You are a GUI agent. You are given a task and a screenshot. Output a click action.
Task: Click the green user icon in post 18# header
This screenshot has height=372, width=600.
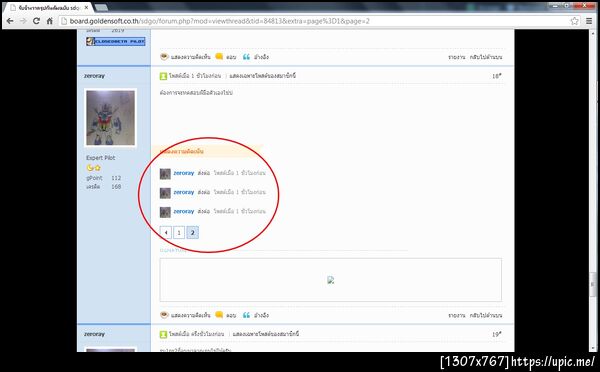coord(163,76)
